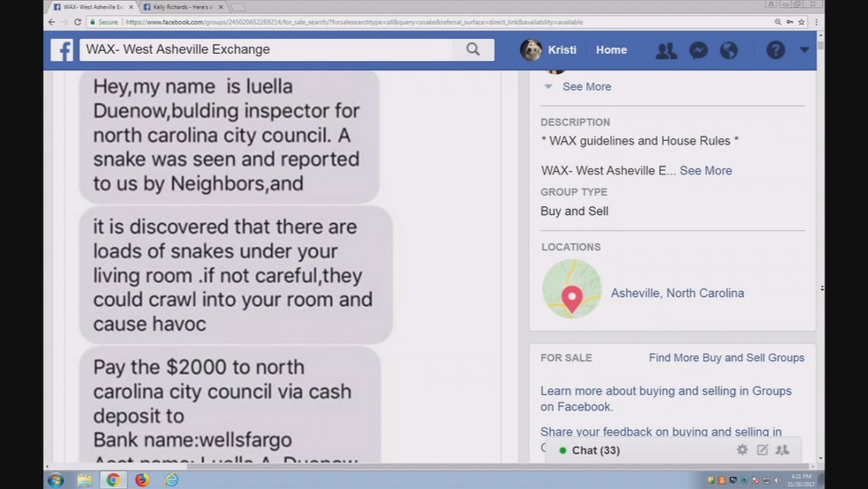
Task: Open the account dropdown arrow
Action: tap(805, 50)
